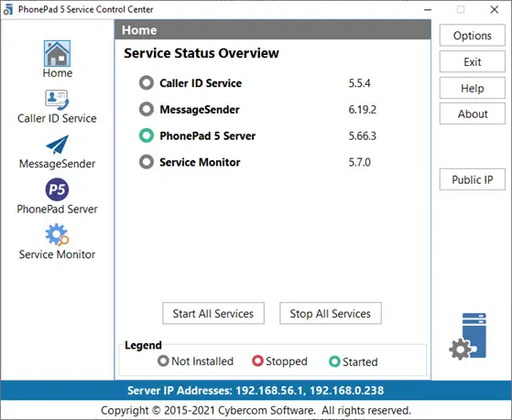
Task: Open the About window
Action: (x=473, y=113)
